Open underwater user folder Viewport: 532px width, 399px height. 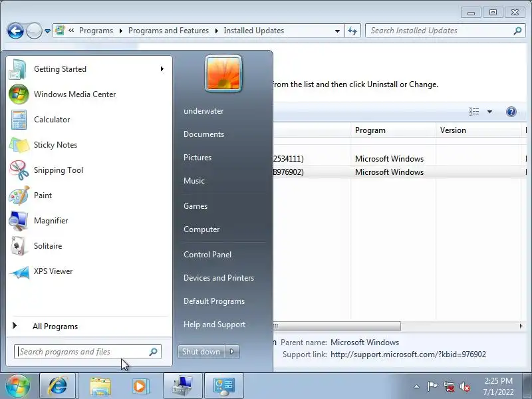[203, 111]
